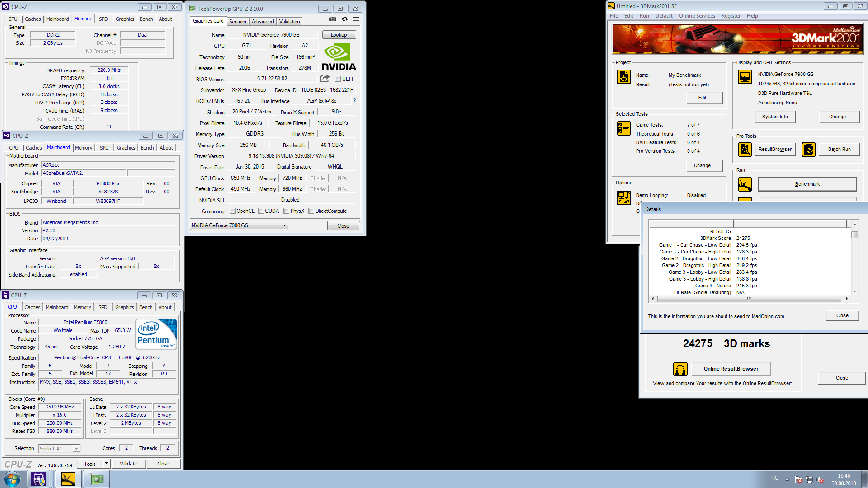This screenshot has height=488, width=868.
Task: Click the Benchmark run icon
Action: click(x=745, y=184)
